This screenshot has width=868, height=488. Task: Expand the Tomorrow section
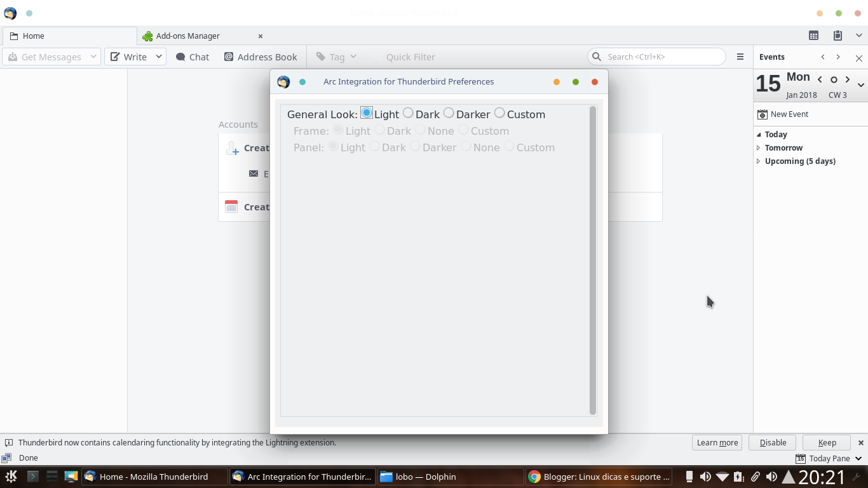point(759,148)
